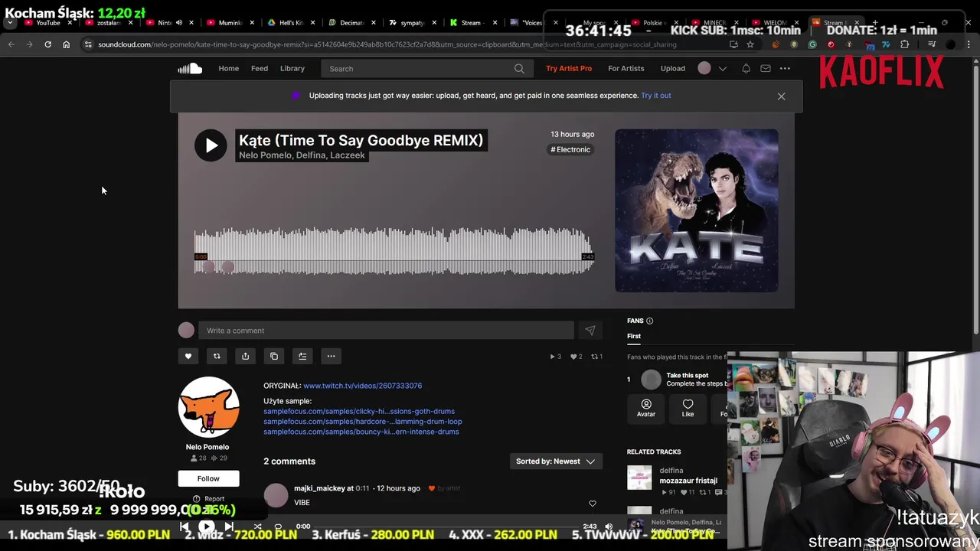The height and width of the screenshot is (551, 980).
Task: Click the Kąte album artwork
Action: (x=697, y=210)
